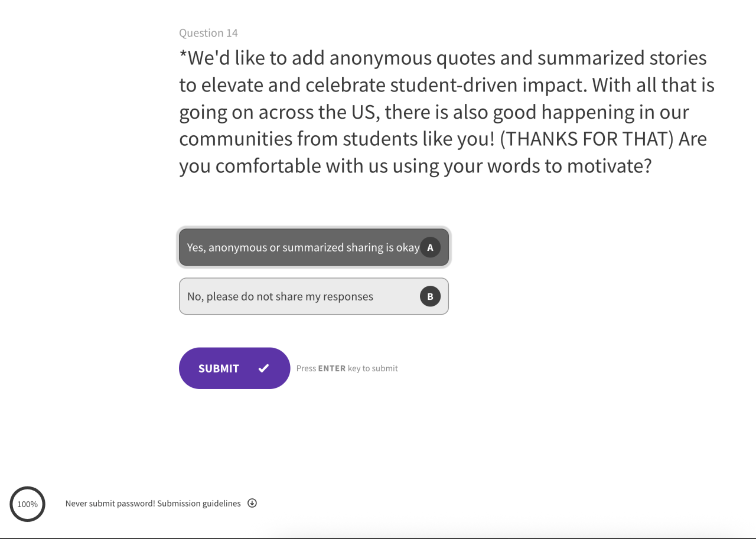Click the required asterisk starting the question
The image size is (756, 539).
click(x=183, y=56)
